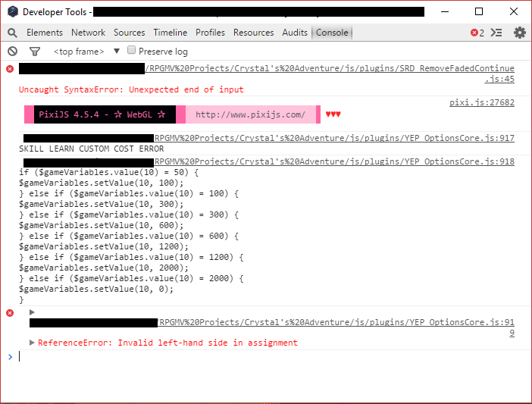Viewport: 532px width, 404px height.
Task: Select the Console tab
Action: (332, 33)
